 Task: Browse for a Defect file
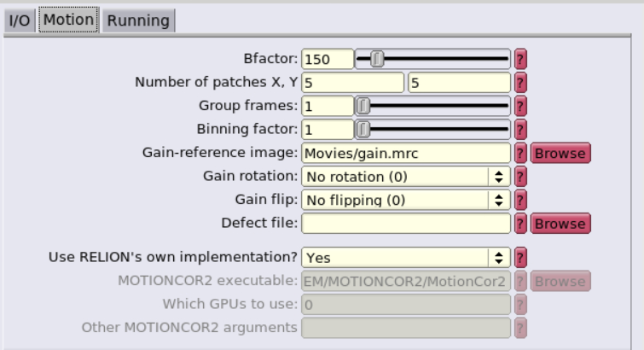click(x=560, y=224)
